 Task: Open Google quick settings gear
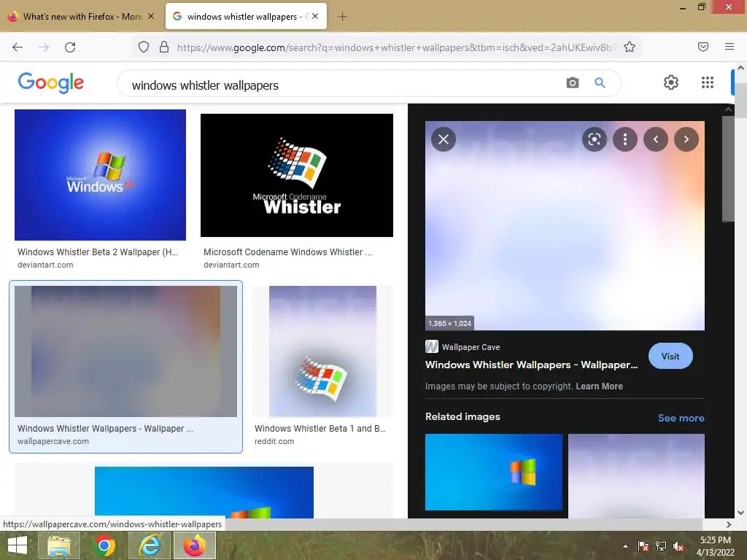click(x=671, y=82)
